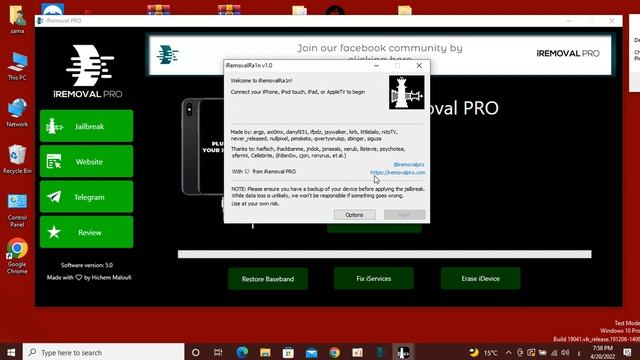The image size is (640, 360).
Task: Open the Google Chrome desktop shortcut
Action: click(x=17, y=256)
